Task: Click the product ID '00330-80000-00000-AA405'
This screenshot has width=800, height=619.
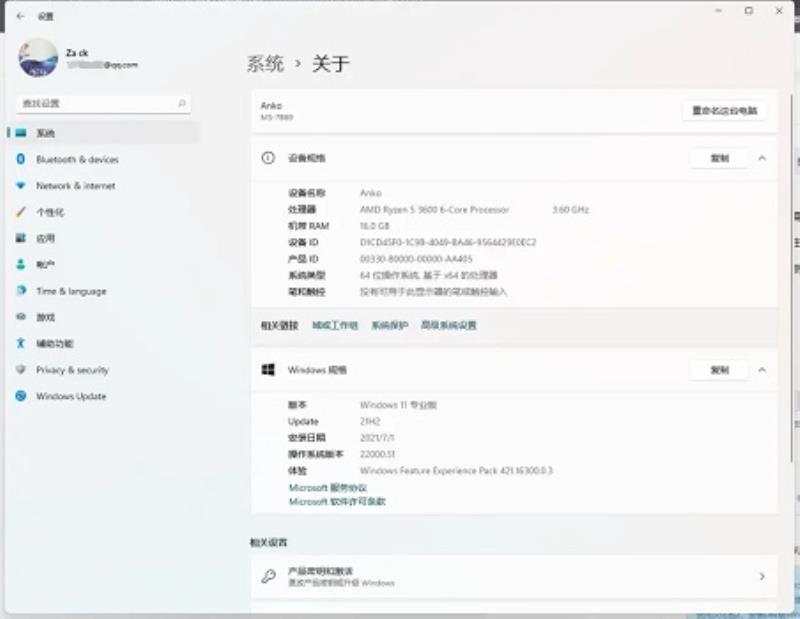Action: [416, 259]
